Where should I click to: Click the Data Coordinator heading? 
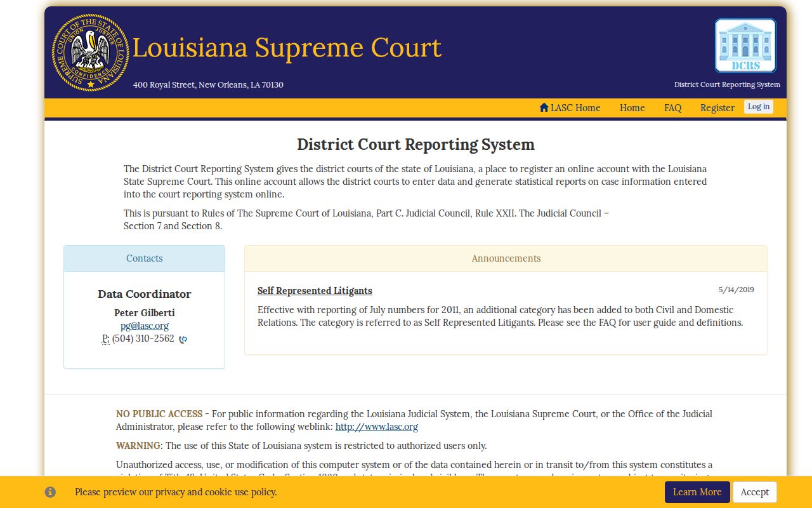click(x=145, y=294)
